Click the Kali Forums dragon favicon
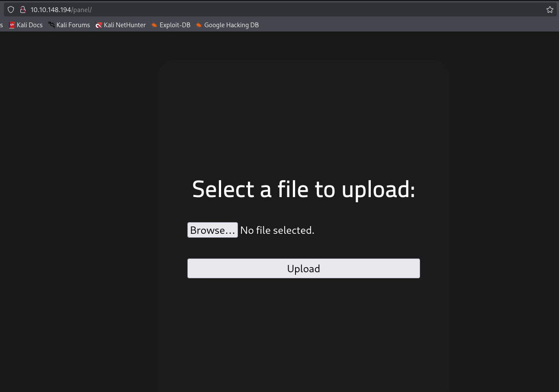The width and height of the screenshot is (559, 392). tap(51, 25)
